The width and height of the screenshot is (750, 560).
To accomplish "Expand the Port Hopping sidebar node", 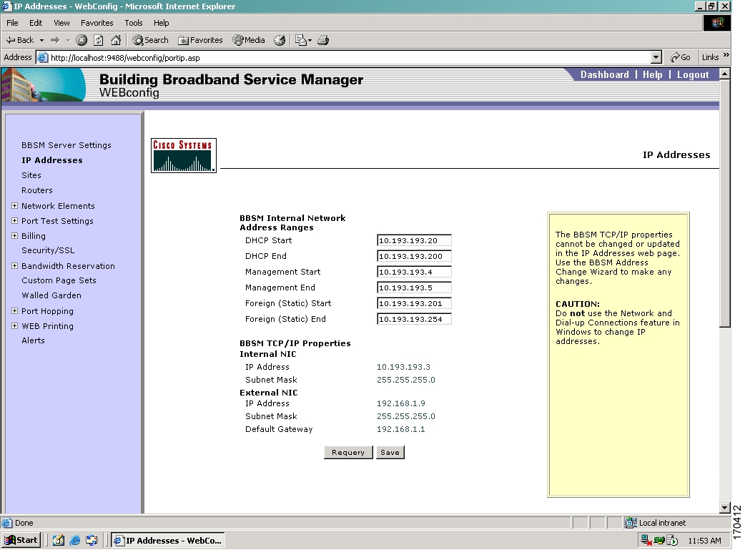I will pyautogui.click(x=15, y=311).
